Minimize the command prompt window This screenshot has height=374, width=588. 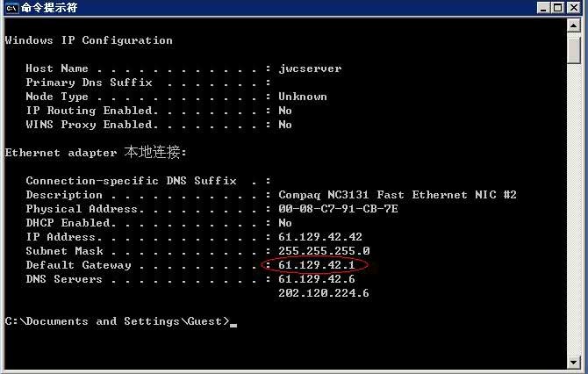(545, 8)
